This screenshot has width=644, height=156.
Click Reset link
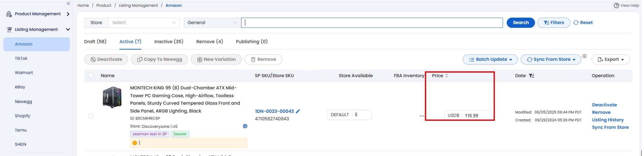coord(583,23)
